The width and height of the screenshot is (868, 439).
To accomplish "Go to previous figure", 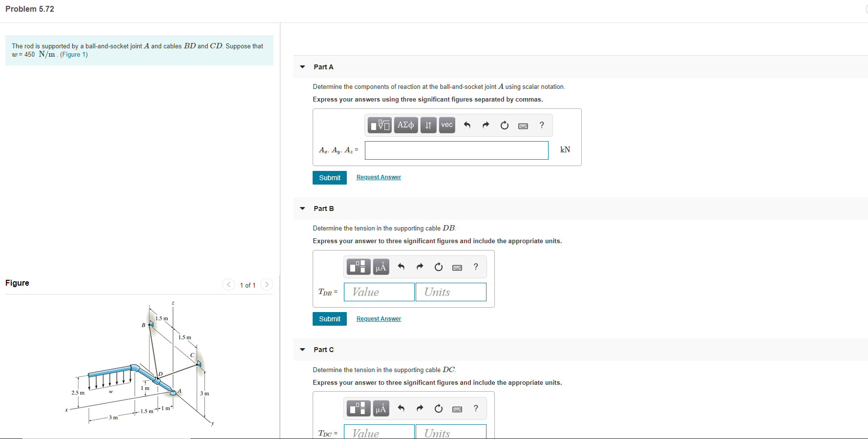I will (x=229, y=285).
